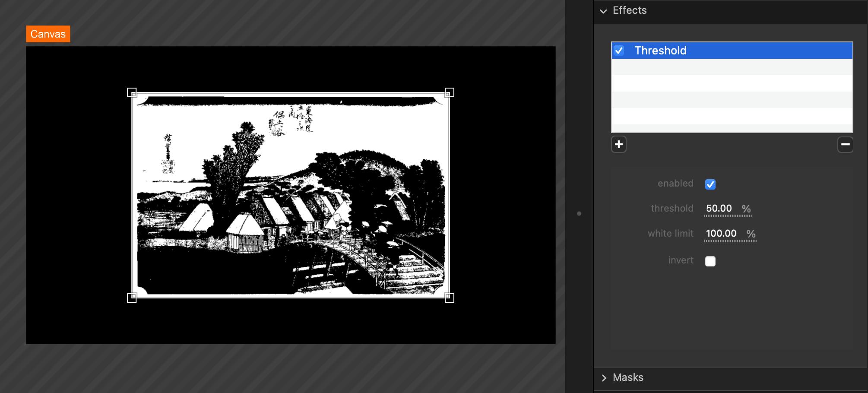The height and width of the screenshot is (393, 868).
Task: Collapse the Effects section chevron
Action: [603, 11]
